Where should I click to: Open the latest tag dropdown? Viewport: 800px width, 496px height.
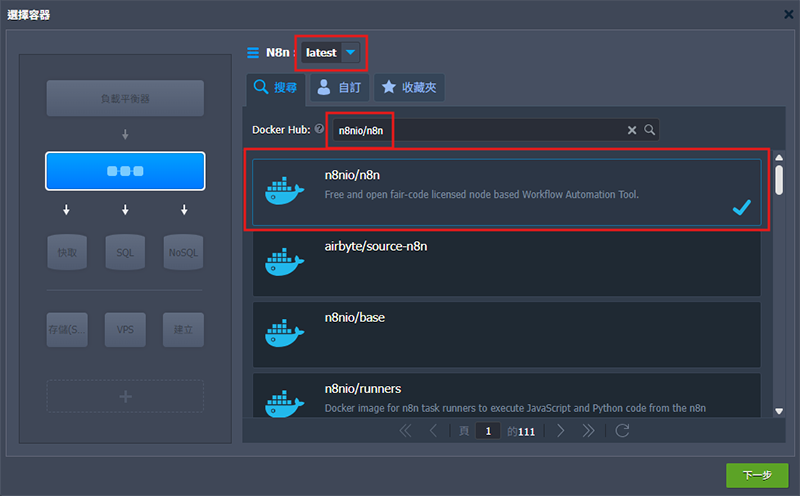[x=349, y=53]
